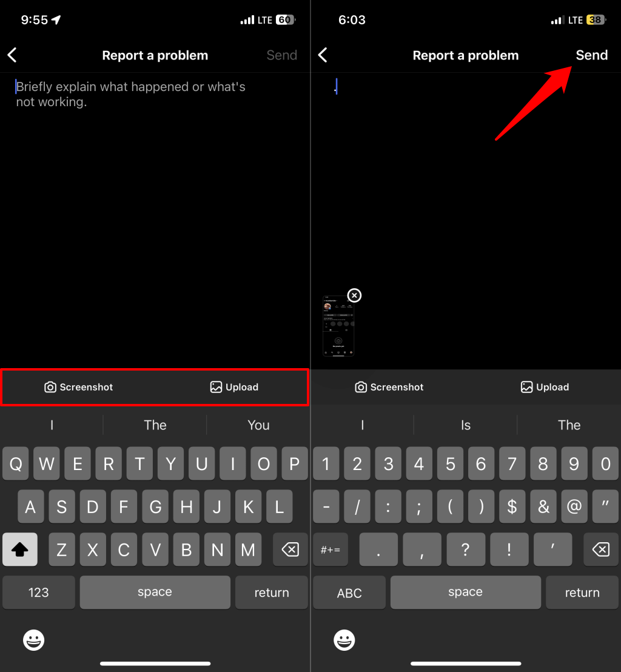Go back from the 6:03 report screen
Screen dimensions: 621x672
point(323,55)
